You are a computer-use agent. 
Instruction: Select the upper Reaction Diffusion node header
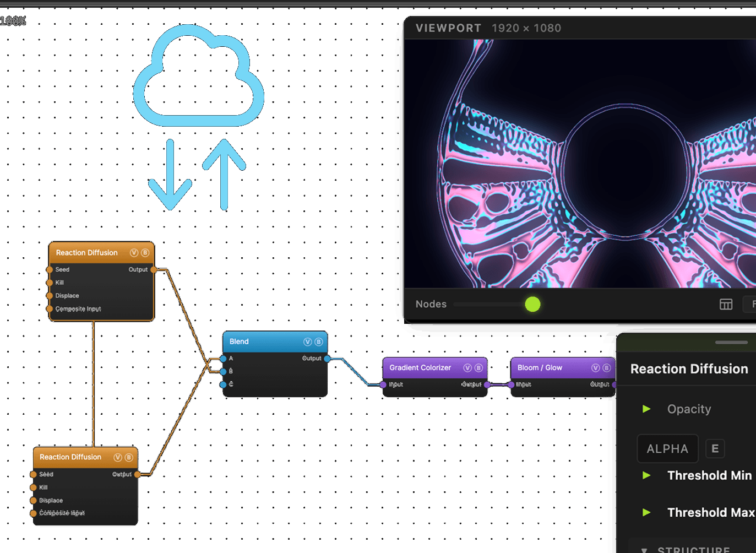[101, 253]
